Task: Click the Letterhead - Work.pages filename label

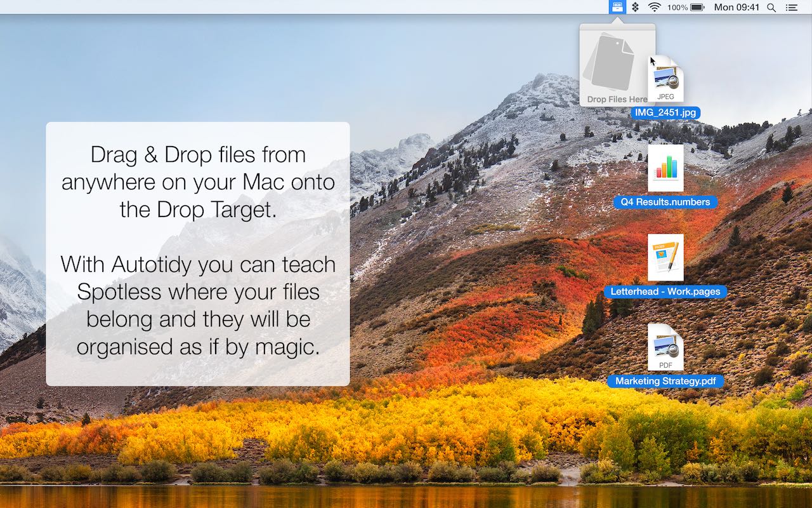Action: [x=665, y=291]
